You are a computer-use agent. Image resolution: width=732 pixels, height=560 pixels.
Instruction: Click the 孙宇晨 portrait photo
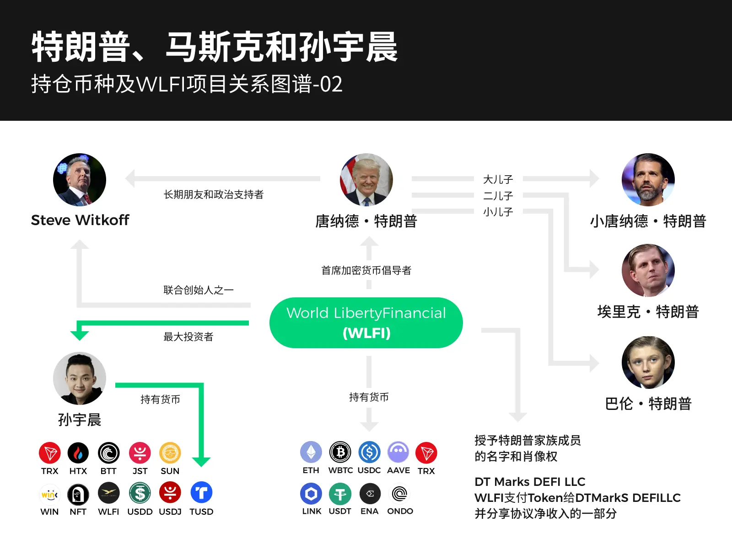[80, 378]
